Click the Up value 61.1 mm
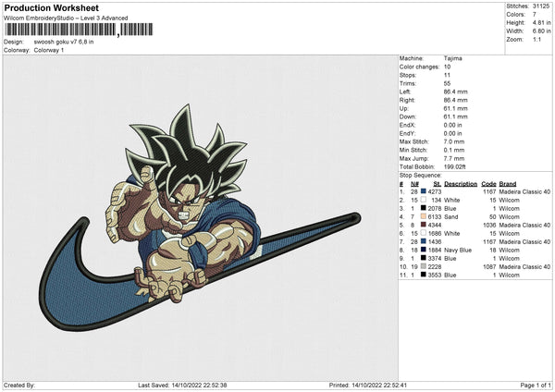This screenshot has width=555, height=392. (x=455, y=108)
